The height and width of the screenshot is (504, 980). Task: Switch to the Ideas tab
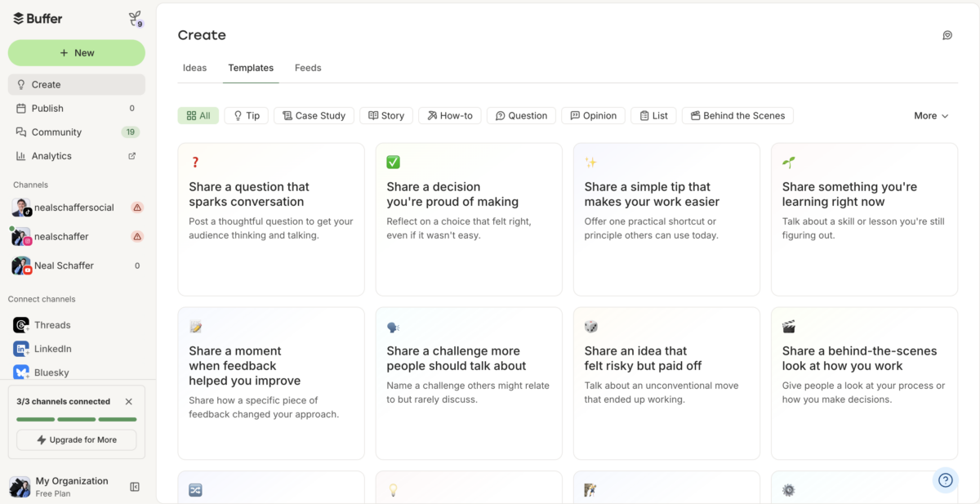pyautogui.click(x=194, y=68)
